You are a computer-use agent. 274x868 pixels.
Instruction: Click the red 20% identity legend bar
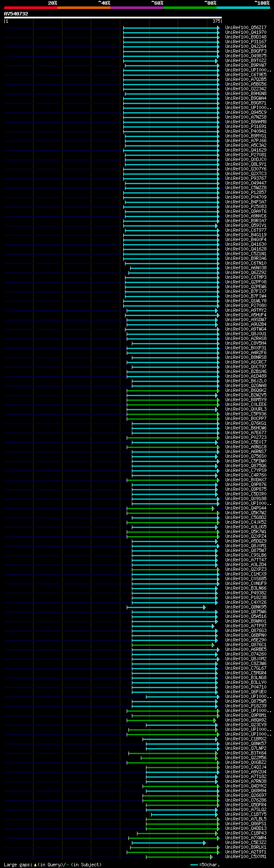31,7
